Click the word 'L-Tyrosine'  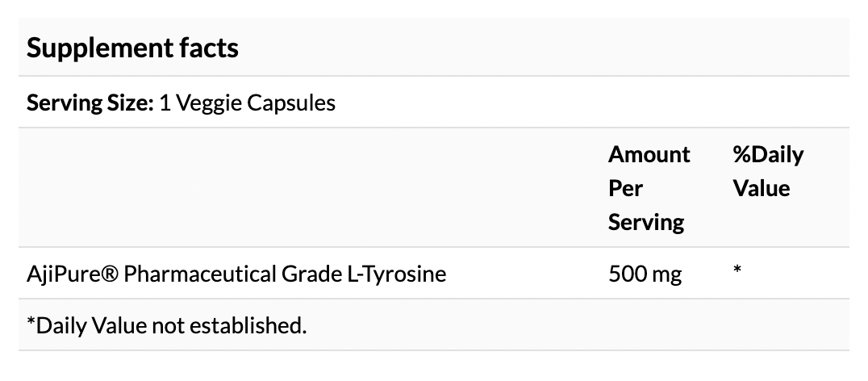[x=396, y=274]
